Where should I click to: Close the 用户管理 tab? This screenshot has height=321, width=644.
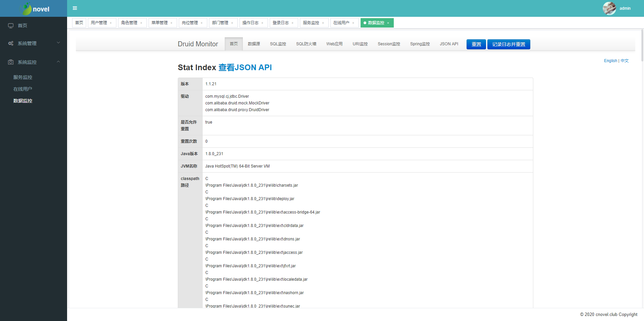[x=111, y=23]
